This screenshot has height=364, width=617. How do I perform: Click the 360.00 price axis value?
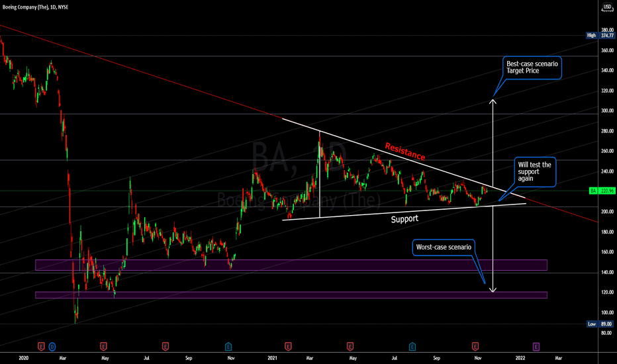click(x=607, y=50)
